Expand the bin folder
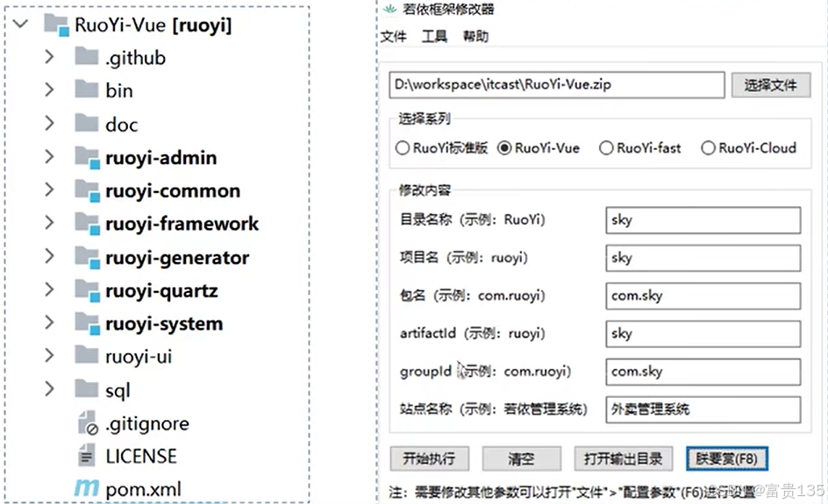Screen dimensions: 828x504 (x=49, y=89)
